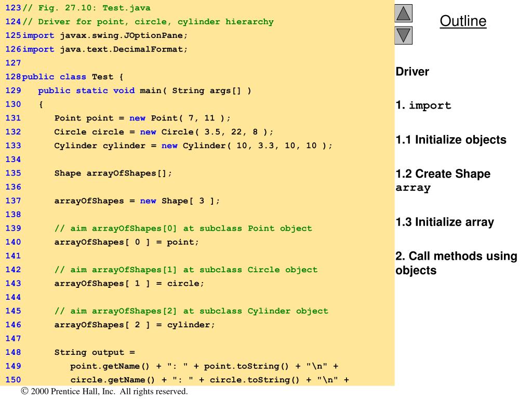
Task: Click the '© 2000 Prentice Hall, Inc.' copyright notice
Action: [104, 391]
